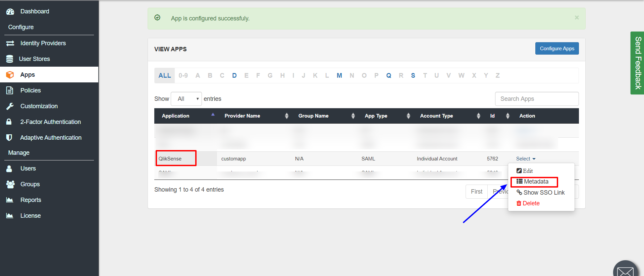Go to the First page button
Viewport: 644px width, 276px height.
click(x=476, y=192)
